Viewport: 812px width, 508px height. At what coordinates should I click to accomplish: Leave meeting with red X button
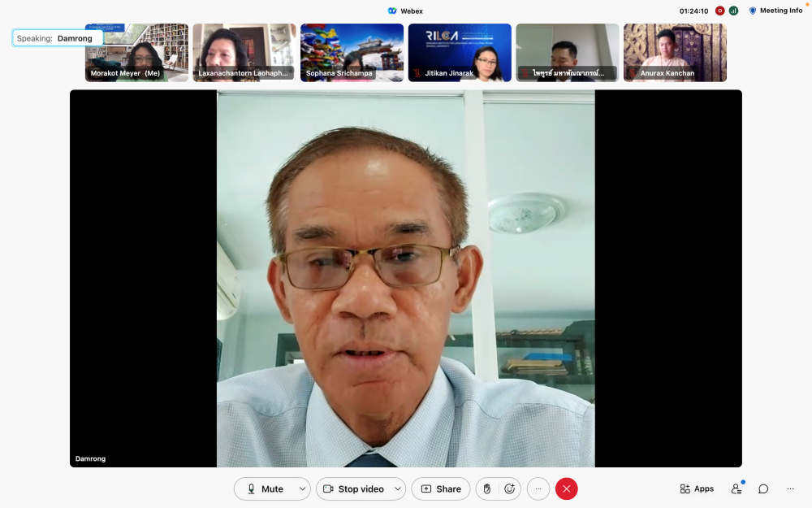pos(567,488)
